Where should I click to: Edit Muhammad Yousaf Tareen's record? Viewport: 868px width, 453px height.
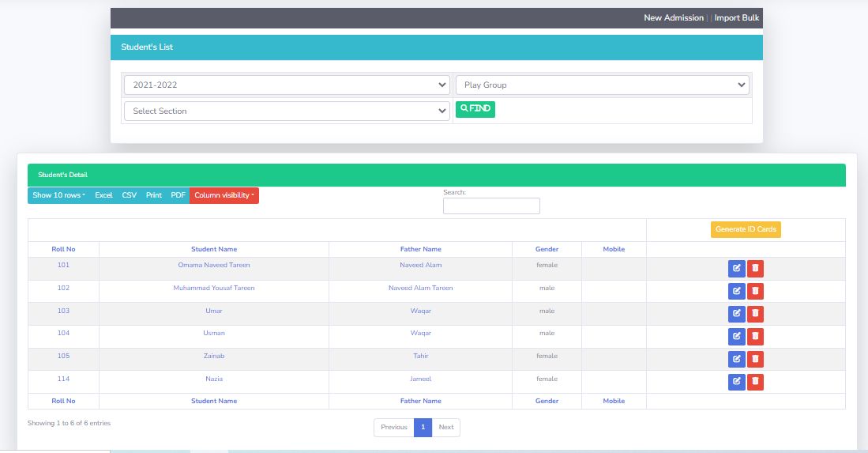[x=736, y=291]
